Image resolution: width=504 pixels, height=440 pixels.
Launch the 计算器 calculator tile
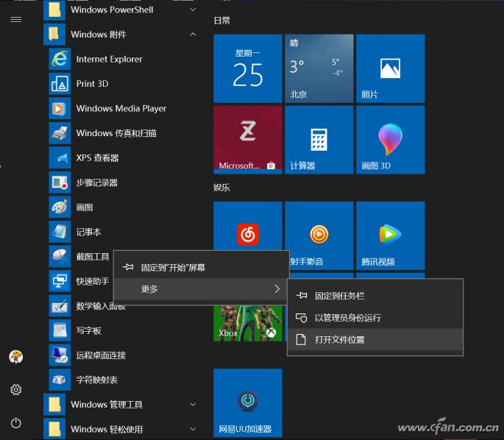pyautogui.click(x=319, y=140)
